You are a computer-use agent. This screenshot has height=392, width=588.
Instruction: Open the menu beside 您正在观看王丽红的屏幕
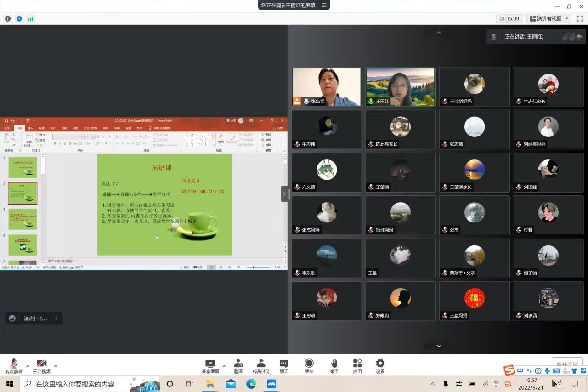click(324, 6)
